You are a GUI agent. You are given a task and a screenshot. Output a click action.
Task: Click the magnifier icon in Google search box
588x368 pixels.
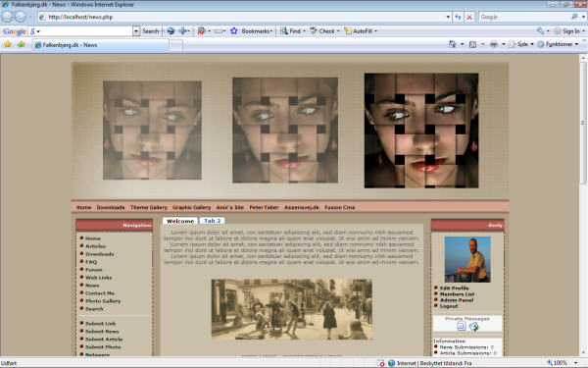(x=574, y=17)
